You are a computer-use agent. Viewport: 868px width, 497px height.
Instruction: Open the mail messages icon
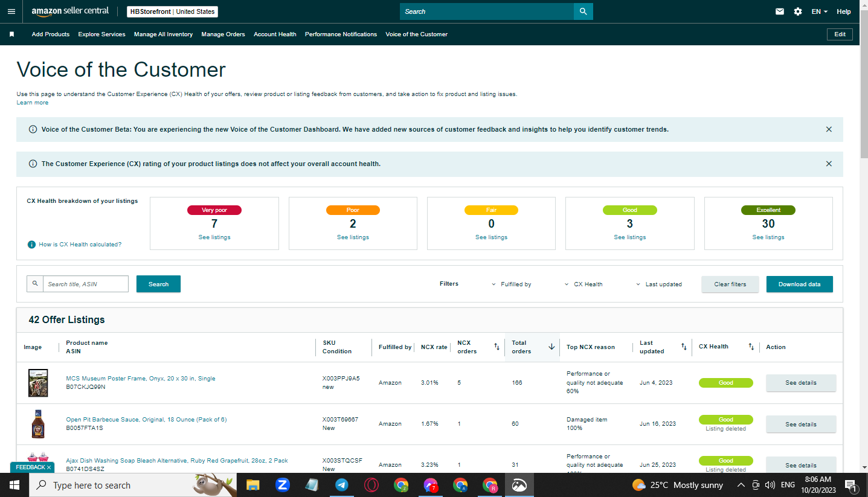pos(780,11)
